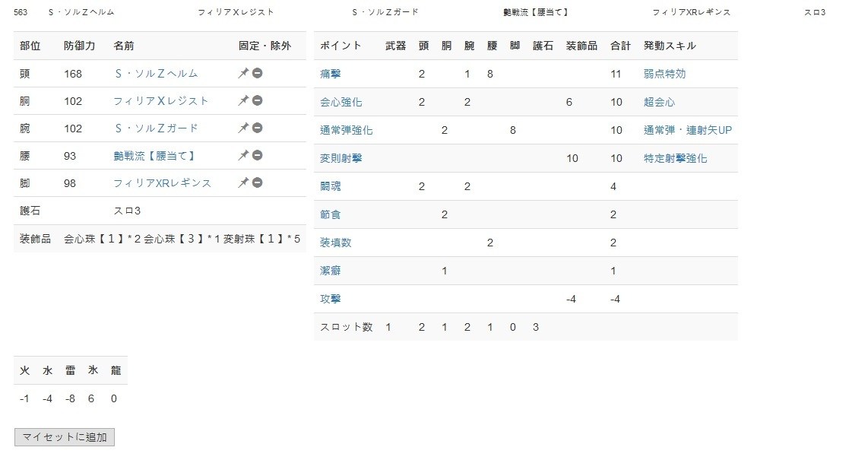Open the 弱点特効 activated skill link

point(664,74)
